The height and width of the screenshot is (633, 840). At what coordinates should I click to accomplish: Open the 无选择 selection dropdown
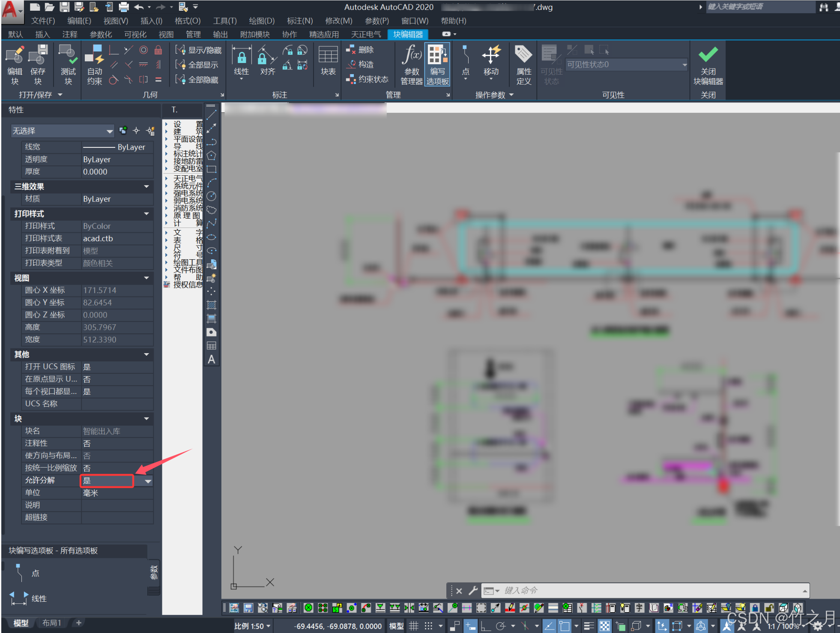109,131
